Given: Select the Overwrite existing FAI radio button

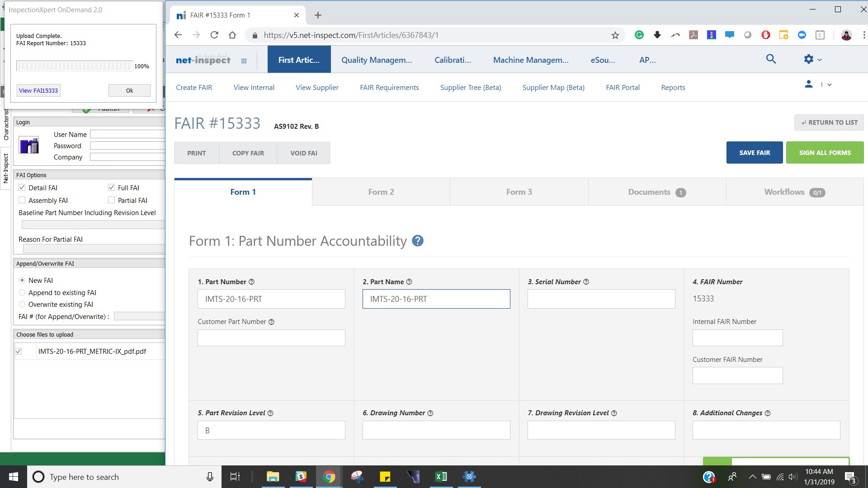Looking at the screenshot, I should (22, 304).
